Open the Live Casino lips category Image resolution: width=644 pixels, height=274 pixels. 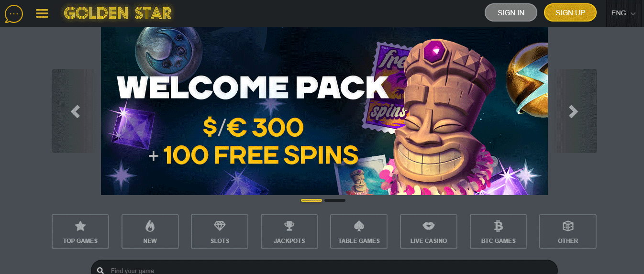[429, 231]
